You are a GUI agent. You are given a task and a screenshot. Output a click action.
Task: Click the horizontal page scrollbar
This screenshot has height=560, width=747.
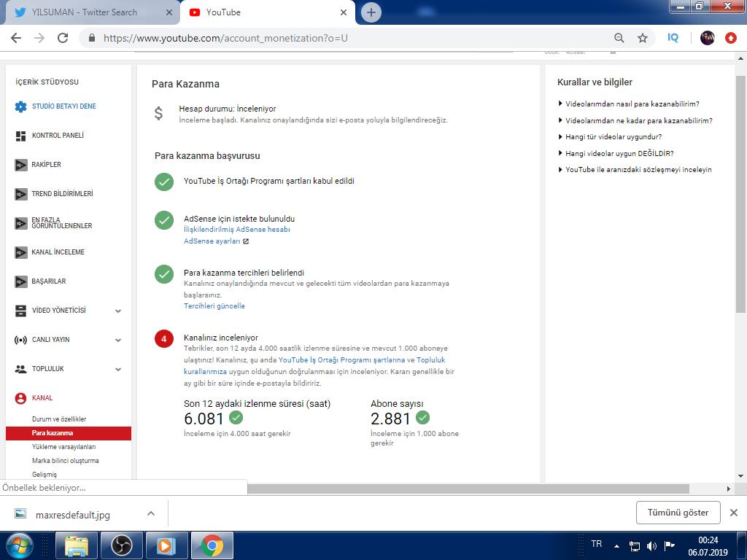(x=468, y=489)
